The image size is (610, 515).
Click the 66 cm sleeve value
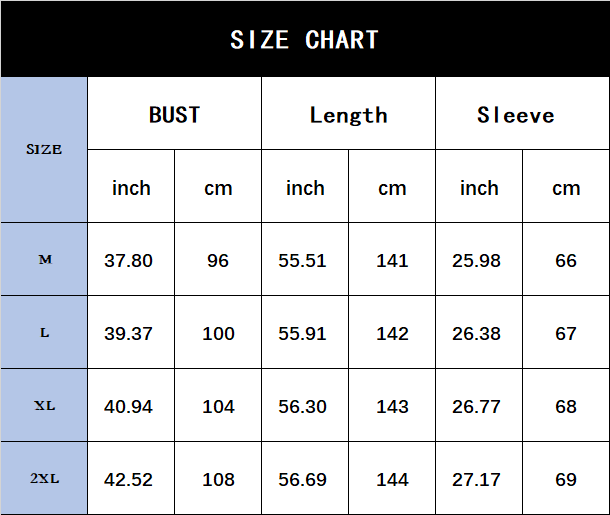pos(566,260)
